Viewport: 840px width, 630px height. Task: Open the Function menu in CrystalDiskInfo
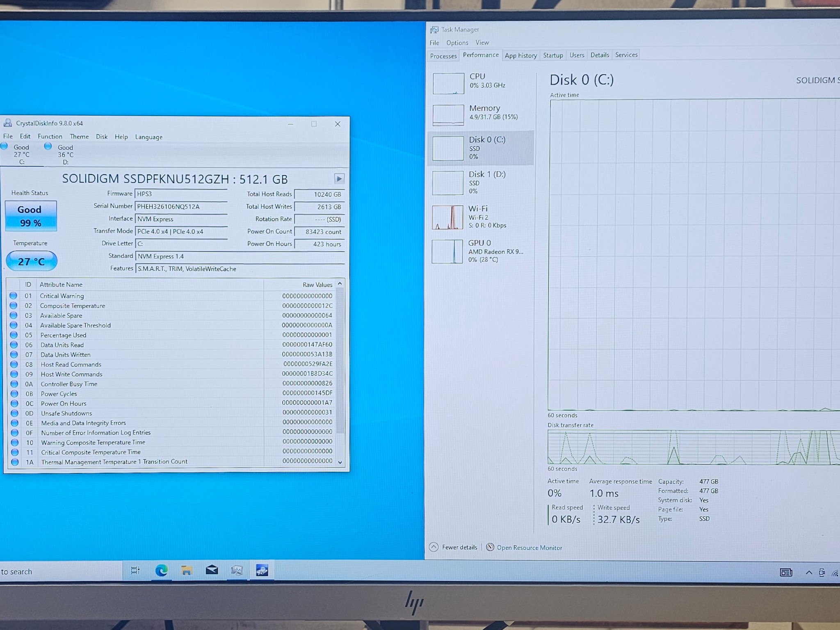(50, 137)
